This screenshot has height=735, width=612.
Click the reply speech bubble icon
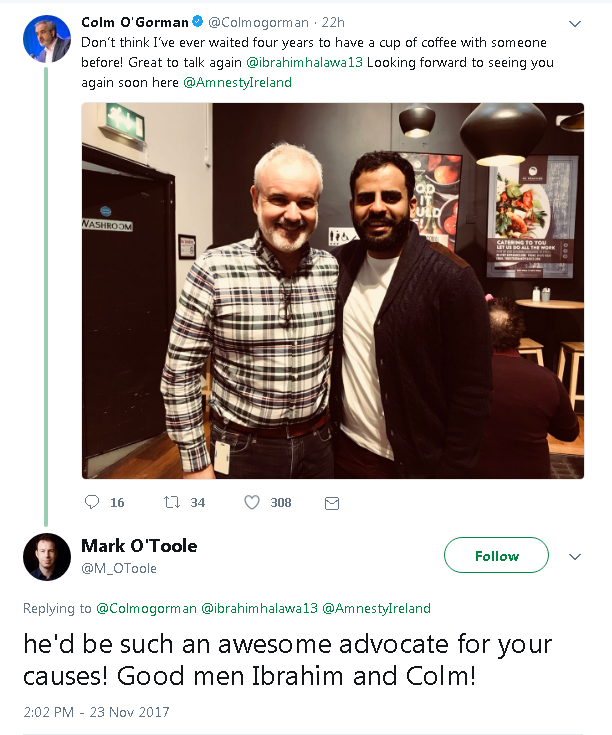click(x=91, y=502)
